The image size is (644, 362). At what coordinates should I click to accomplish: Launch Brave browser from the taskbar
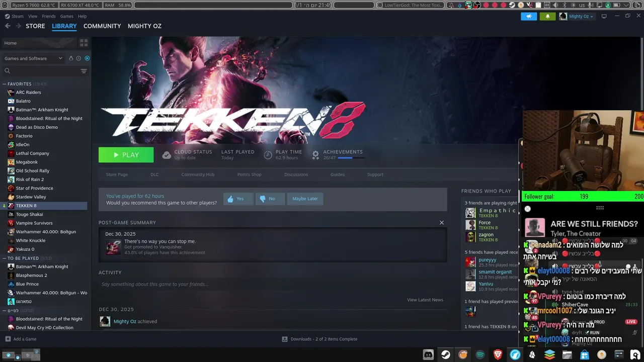coord(498,354)
